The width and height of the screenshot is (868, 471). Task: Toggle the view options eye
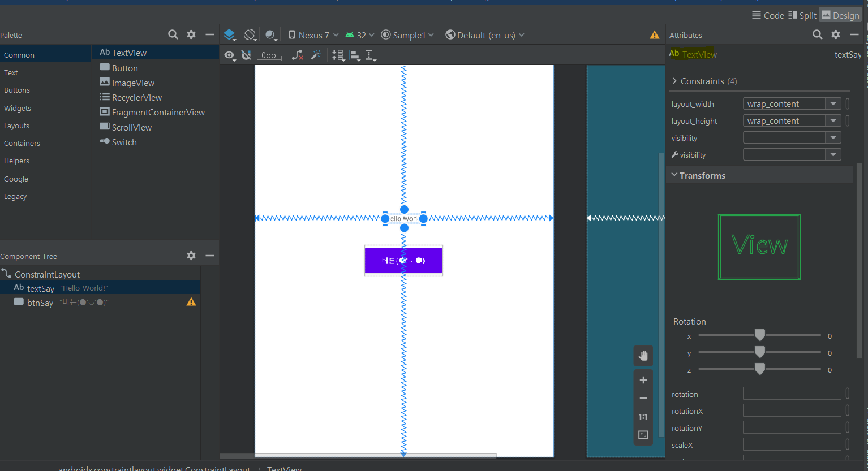tap(229, 55)
